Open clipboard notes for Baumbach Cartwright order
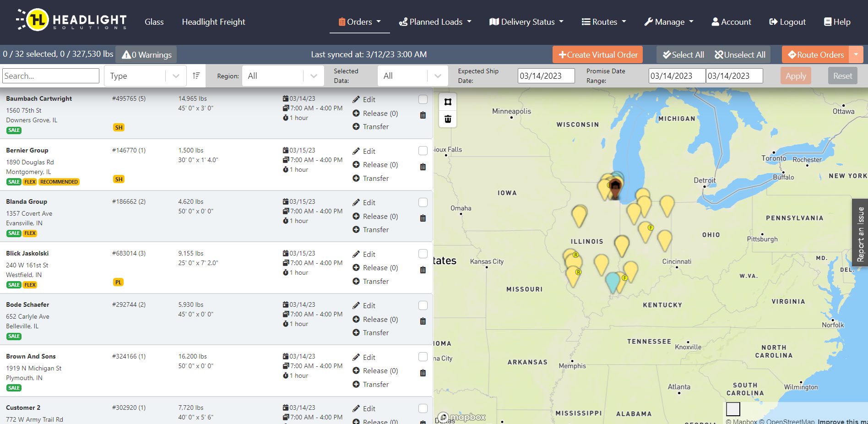The width and height of the screenshot is (868, 424). tap(423, 115)
